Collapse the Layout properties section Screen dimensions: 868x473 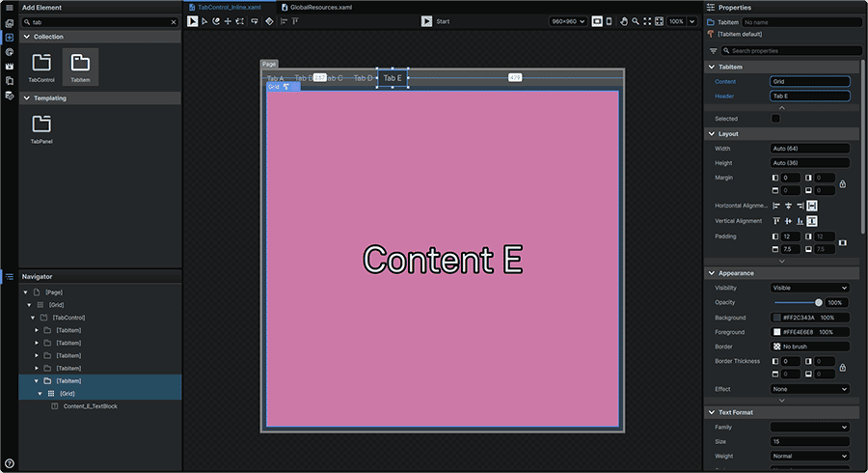712,133
